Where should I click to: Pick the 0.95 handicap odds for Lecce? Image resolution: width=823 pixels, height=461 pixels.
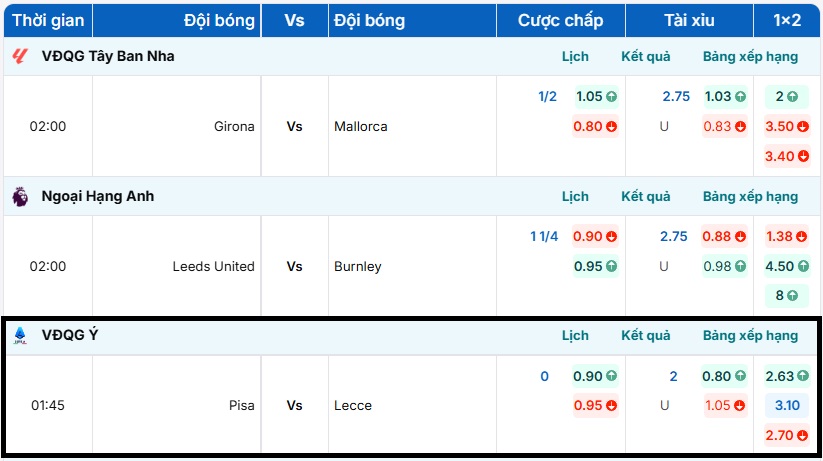(595, 405)
